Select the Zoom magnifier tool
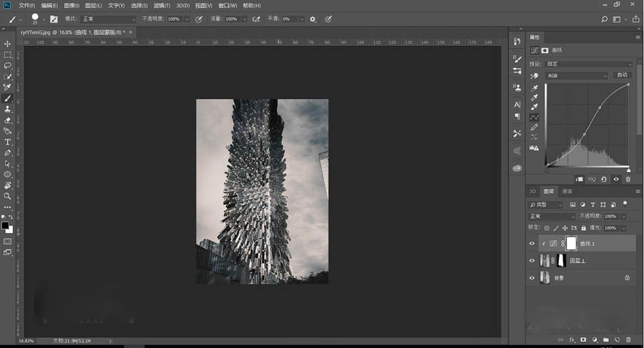The height and width of the screenshot is (348, 644). 8,196
